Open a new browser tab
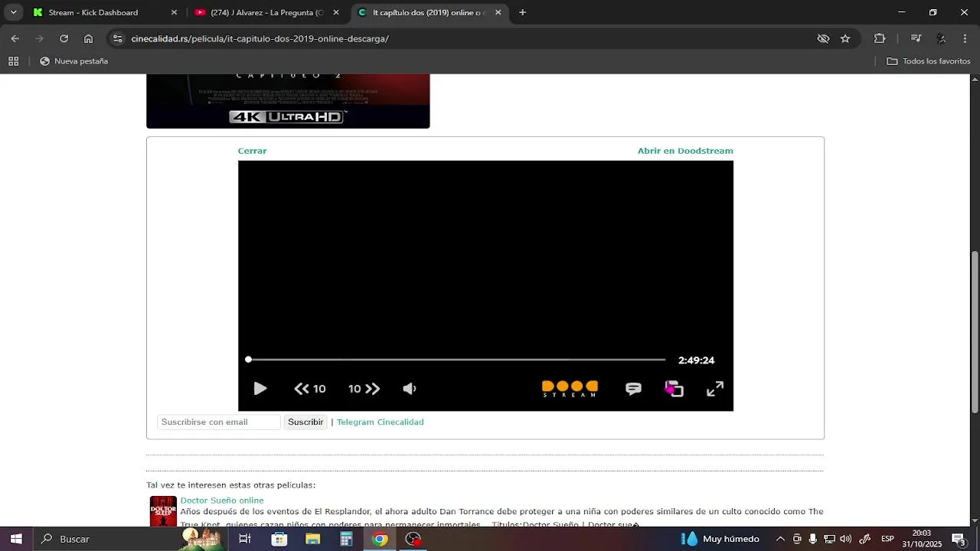The image size is (980, 551). click(x=522, y=12)
